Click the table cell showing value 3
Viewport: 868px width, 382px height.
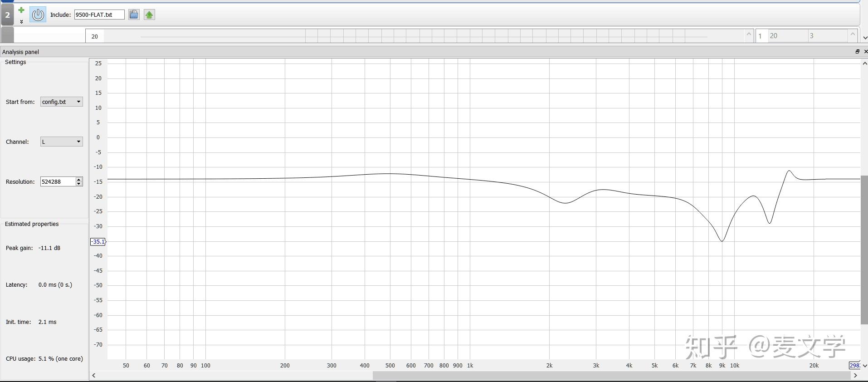tap(827, 36)
